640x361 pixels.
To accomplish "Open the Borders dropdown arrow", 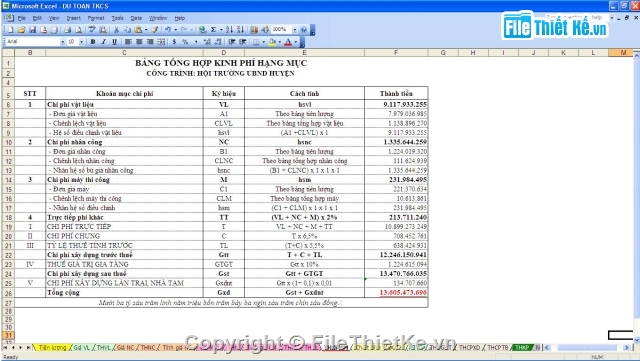I will pyautogui.click(x=263, y=42).
